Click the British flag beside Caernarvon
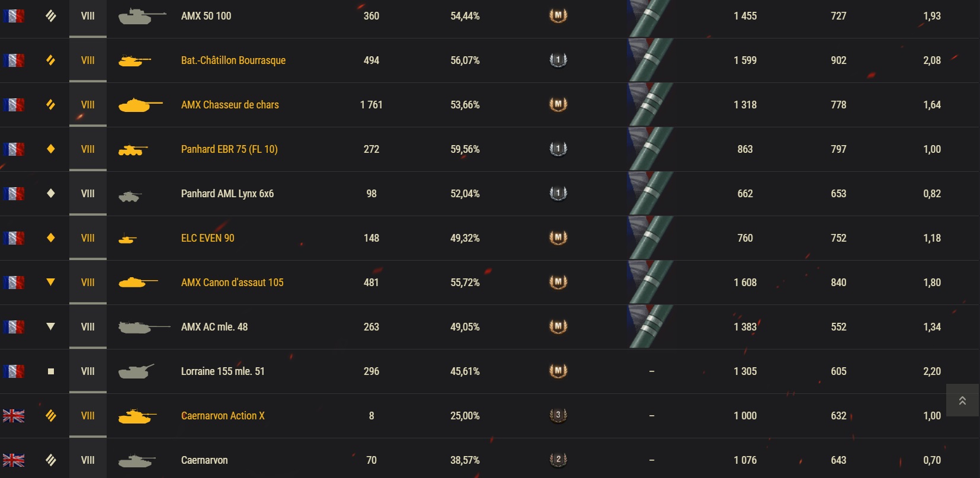 tap(14, 460)
